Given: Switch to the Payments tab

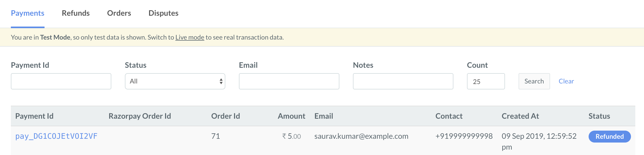Looking at the screenshot, I should (27, 13).
